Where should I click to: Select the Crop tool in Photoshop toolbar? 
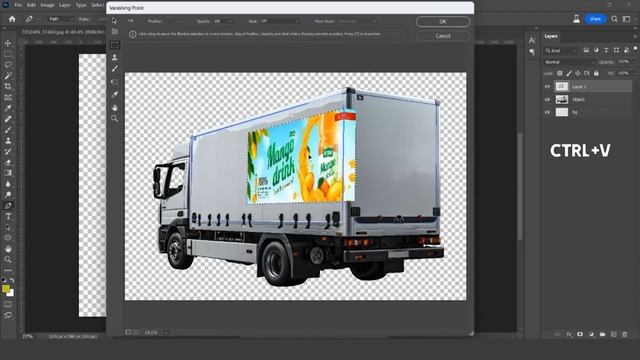click(8, 87)
